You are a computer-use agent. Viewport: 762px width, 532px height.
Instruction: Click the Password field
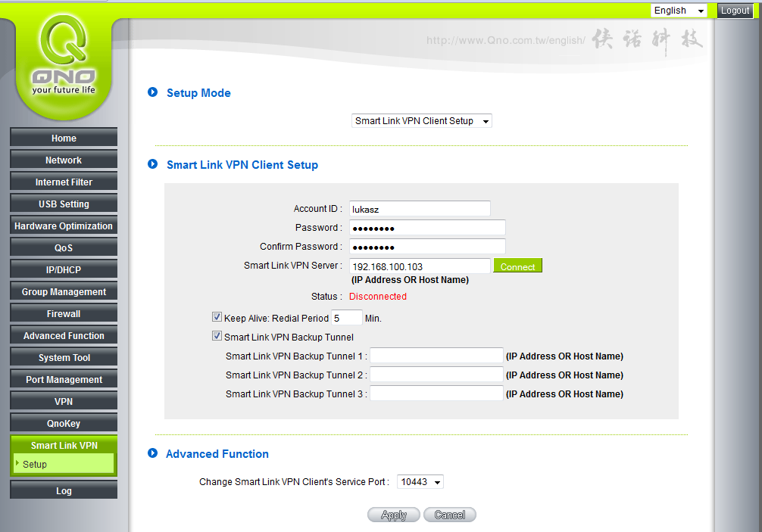(427, 228)
